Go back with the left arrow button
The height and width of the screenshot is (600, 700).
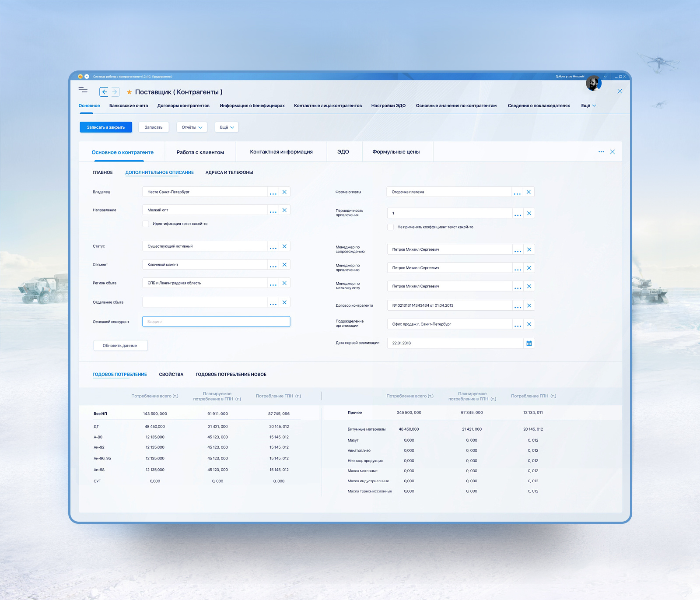[104, 92]
